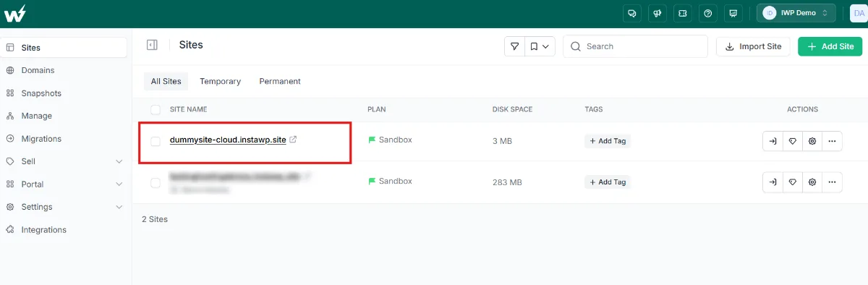The height and width of the screenshot is (285, 868).
Task: Click the InstaWP logo
Action: pyautogui.click(x=14, y=13)
